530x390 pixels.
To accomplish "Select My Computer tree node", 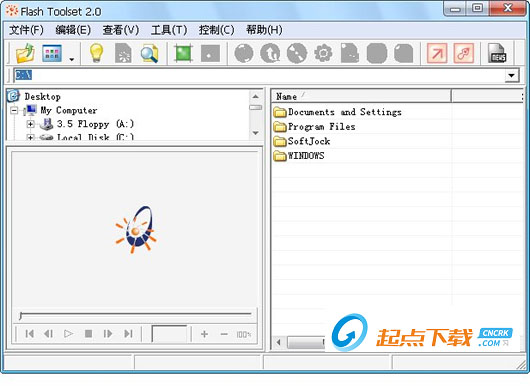I will coord(69,110).
